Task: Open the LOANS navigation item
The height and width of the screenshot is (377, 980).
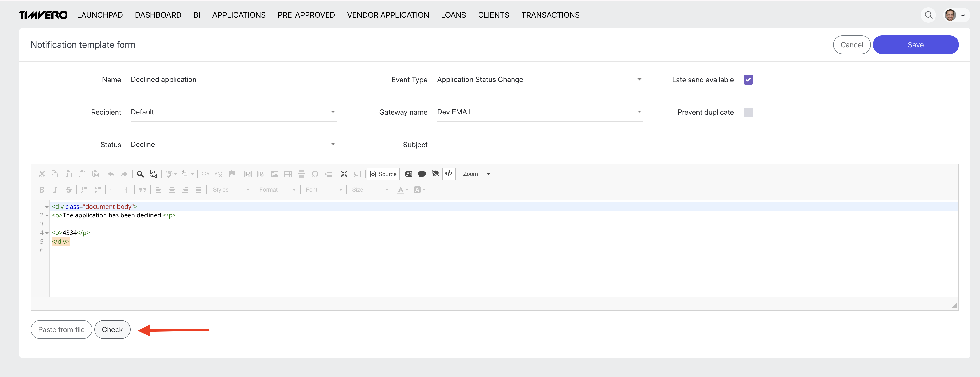Action: pos(453,15)
